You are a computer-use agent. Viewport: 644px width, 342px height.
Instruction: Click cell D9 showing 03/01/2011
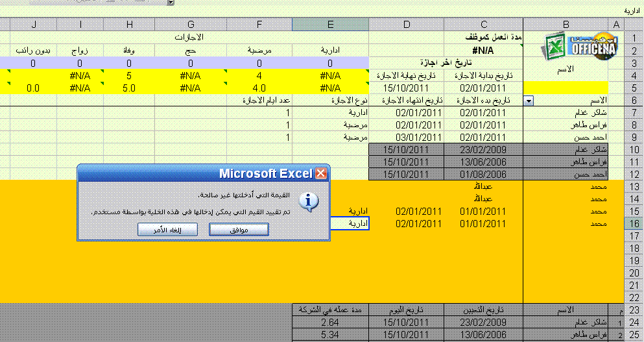[x=406, y=138]
